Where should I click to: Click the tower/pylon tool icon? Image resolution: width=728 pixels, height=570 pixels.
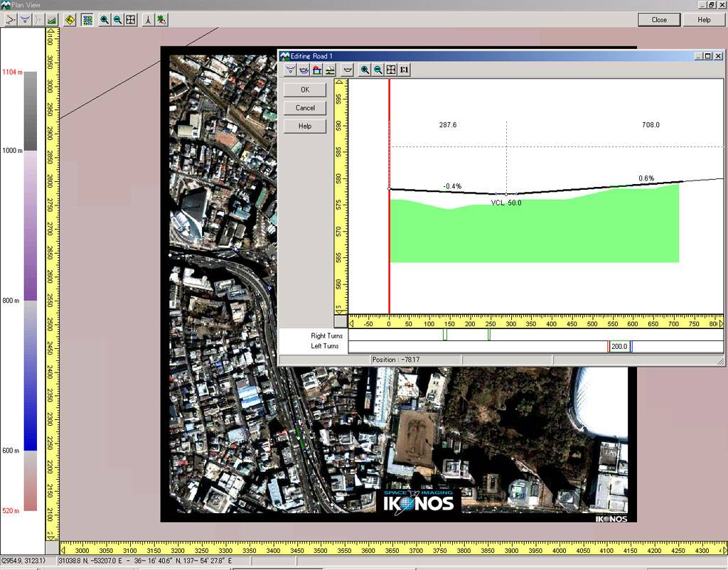[x=148, y=20]
